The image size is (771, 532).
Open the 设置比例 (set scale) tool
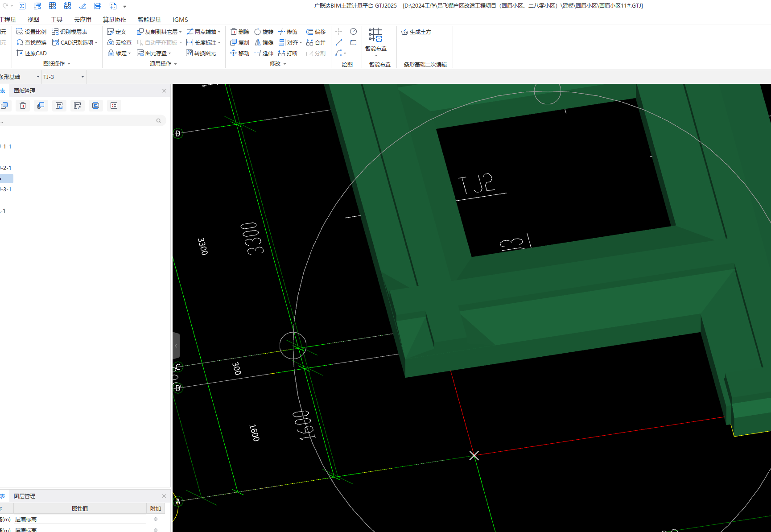tap(31, 32)
